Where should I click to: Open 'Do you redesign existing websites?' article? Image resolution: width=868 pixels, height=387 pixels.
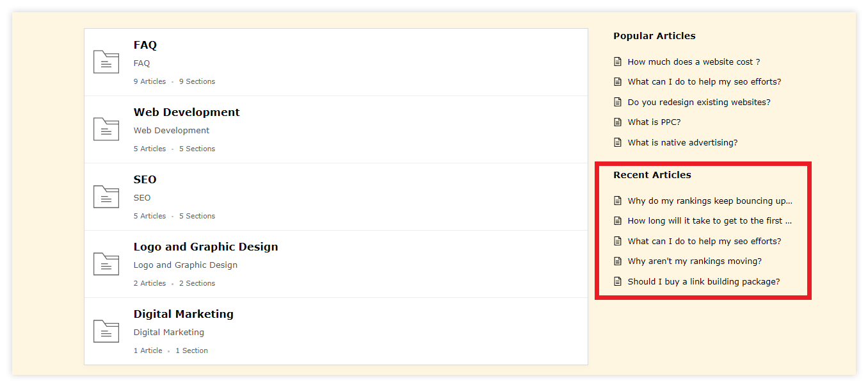[698, 103]
